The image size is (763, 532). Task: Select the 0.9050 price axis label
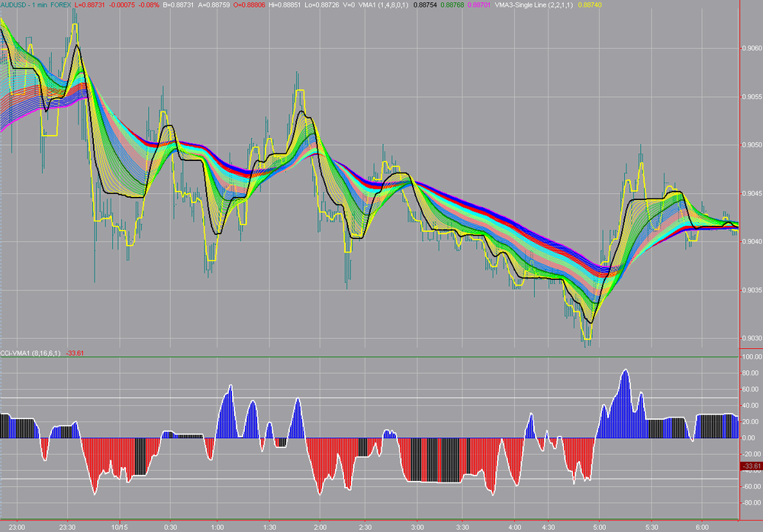(x=752, y=145)
